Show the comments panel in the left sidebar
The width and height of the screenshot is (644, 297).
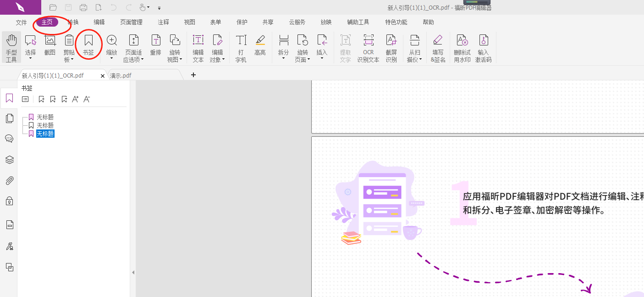tap(9, 138)
